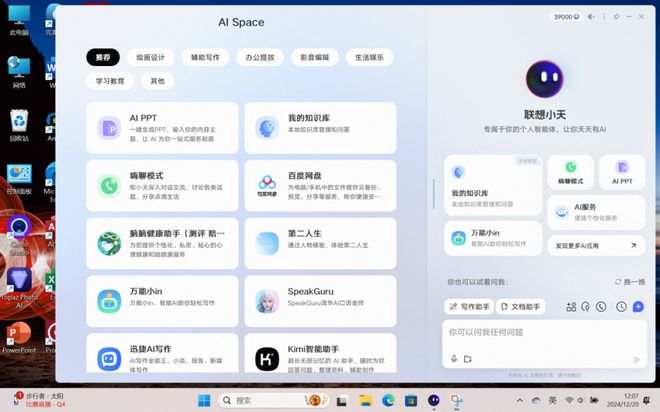This screenshot has height=412, width=660.
Task: Toggle the speaker sound icon in title bar
Action: 591,17
